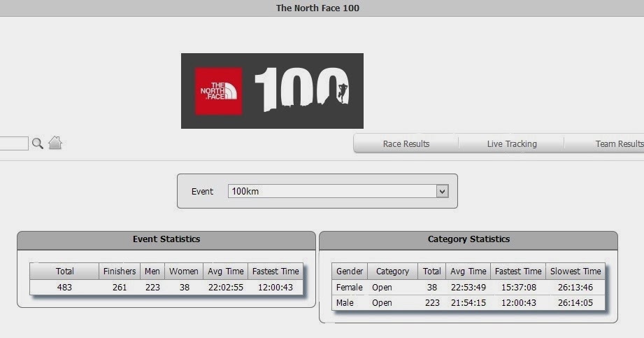
Task: Go home via the house icon
Action: [55, 143]
